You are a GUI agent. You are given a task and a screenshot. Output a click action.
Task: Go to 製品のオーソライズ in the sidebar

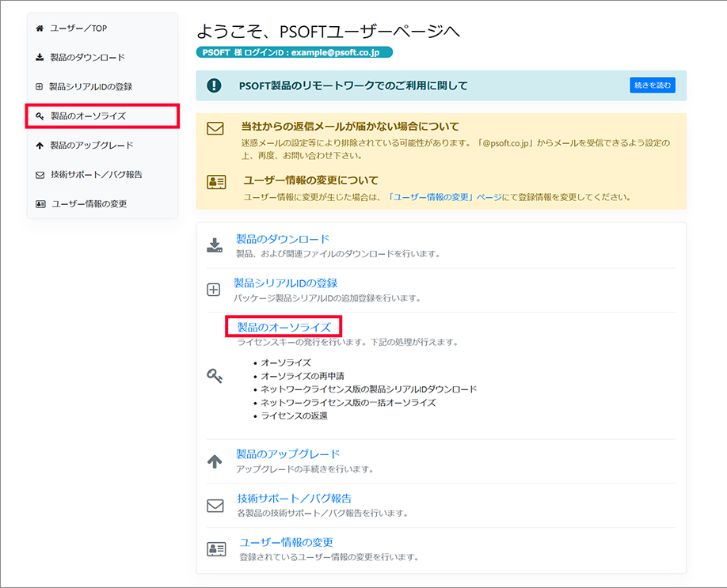pos(88,116)
